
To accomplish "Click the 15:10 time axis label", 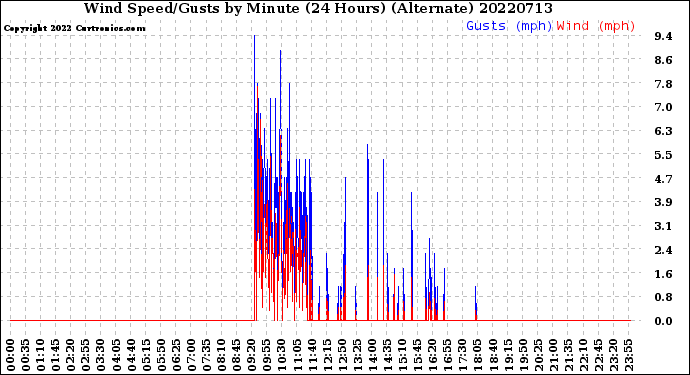I will 402,355.
